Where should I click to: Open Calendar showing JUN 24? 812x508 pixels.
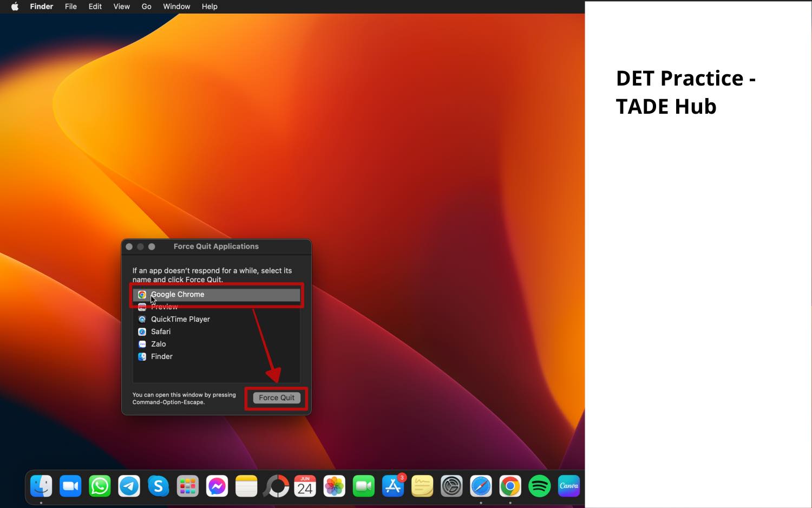pyautogui.click(x=305, y=486)
